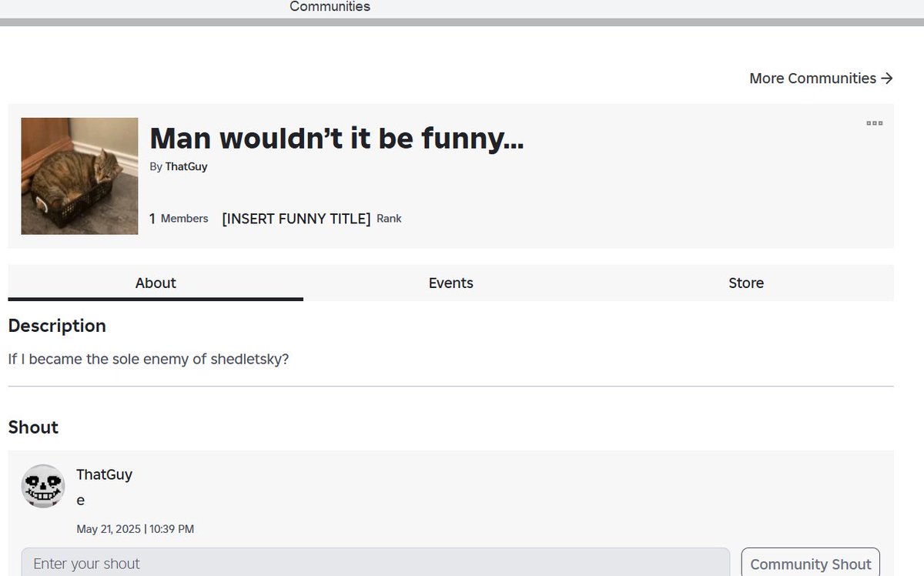Viewport: 924px width, 576px height.
Task: Click the shout timestamp May 21, 2025
Action: click(x=135, y=529)
